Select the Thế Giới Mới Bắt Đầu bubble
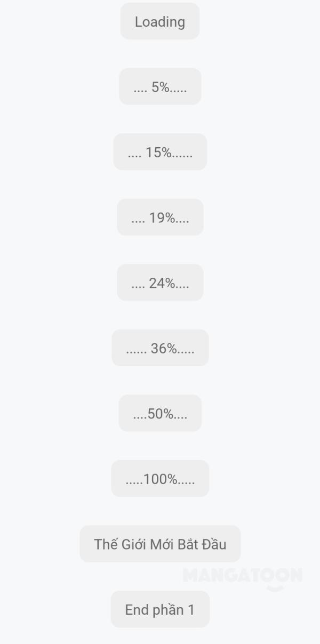 [160, 544]
